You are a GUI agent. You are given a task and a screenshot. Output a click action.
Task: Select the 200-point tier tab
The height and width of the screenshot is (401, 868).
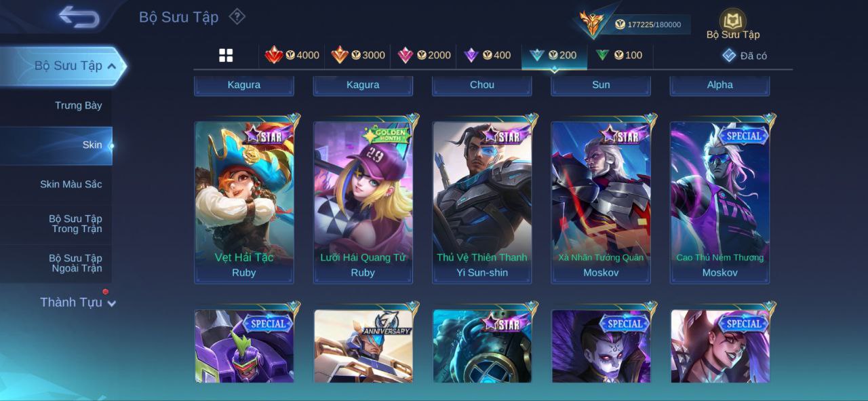click(553, 55)
